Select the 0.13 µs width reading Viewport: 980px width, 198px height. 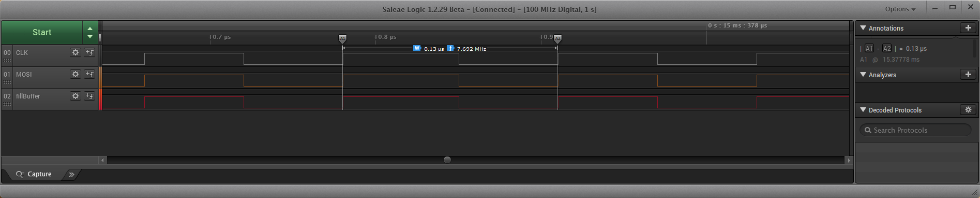click(x=434, y=49)
